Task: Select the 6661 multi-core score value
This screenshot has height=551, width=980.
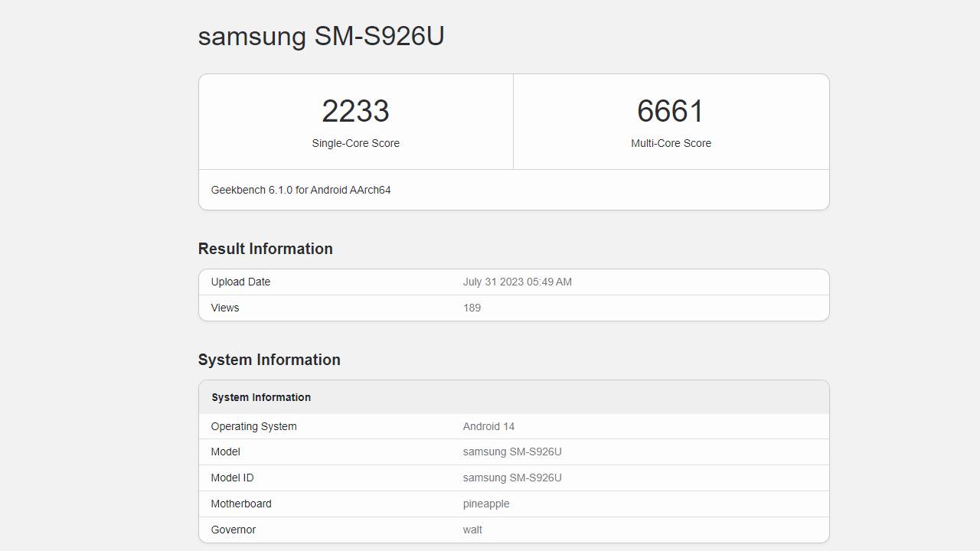Action: tap(671, 111)
